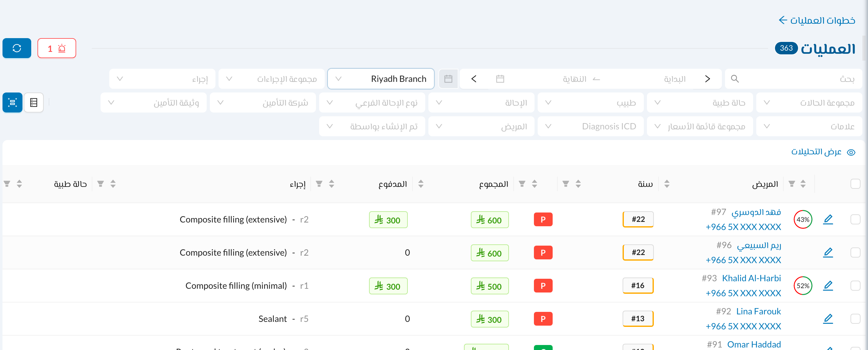The height and width of the screenshot is (350, 868).
Task: Click the search magnifier icon
Action: click(x=735, y=79)
